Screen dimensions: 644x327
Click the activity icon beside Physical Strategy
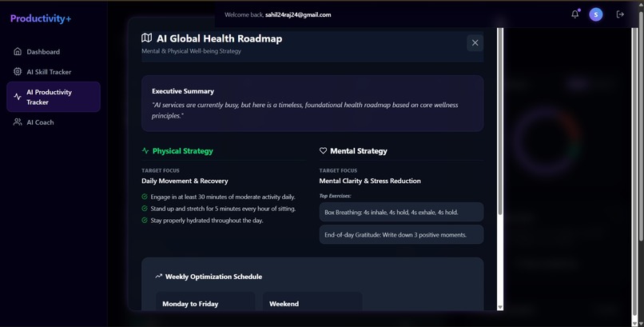click(x=145, y=151)
